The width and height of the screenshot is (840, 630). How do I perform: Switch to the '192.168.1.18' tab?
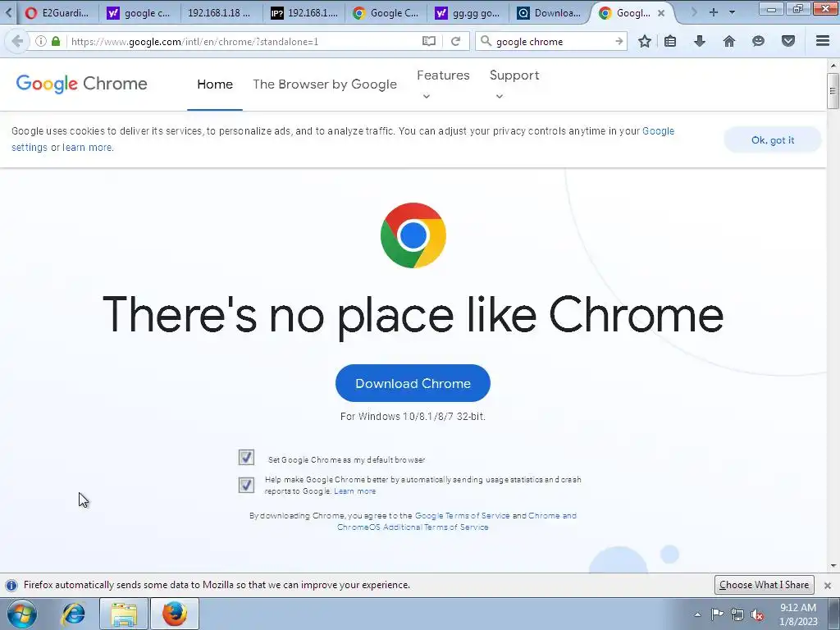click(x=219, y=13)
